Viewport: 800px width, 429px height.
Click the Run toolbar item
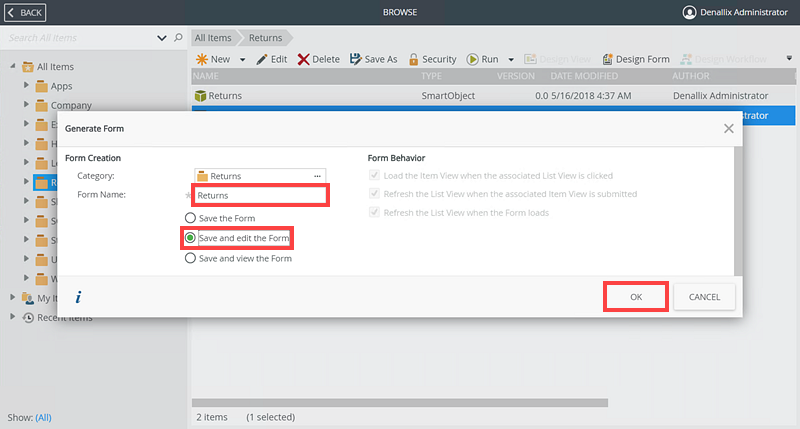pyautogui.click(x=483, y=59)
